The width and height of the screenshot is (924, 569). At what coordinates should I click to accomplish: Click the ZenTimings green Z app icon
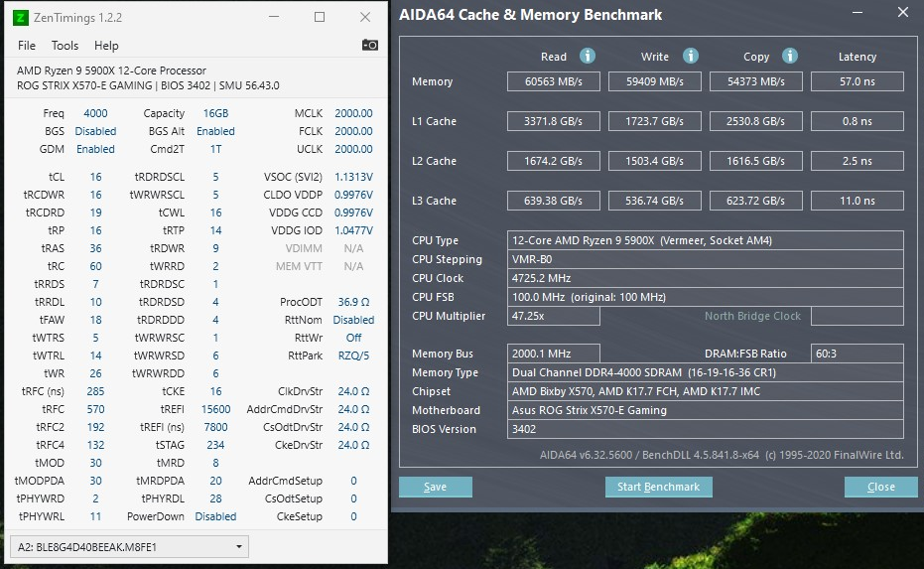pos(20,18)
